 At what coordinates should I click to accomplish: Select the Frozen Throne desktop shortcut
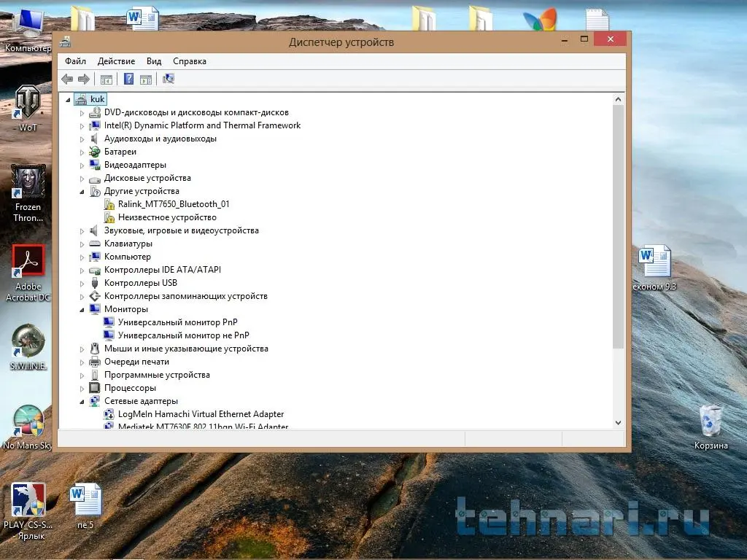(x=28, y=194)
